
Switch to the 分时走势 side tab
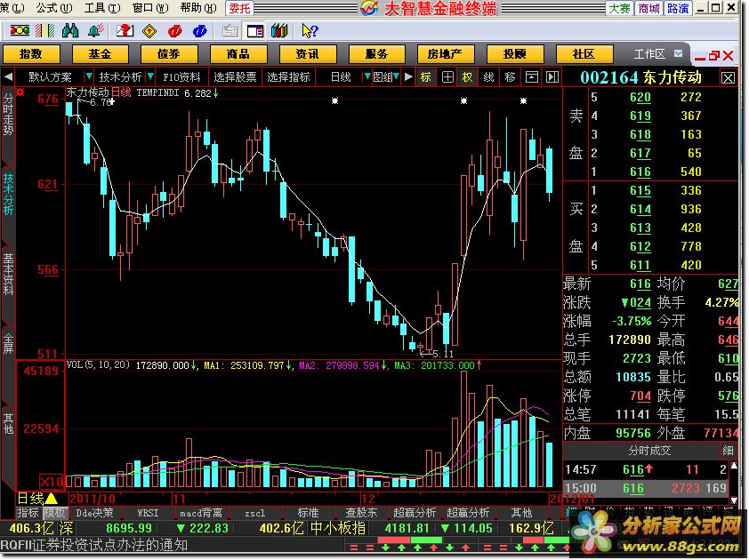tap(8, 115)
